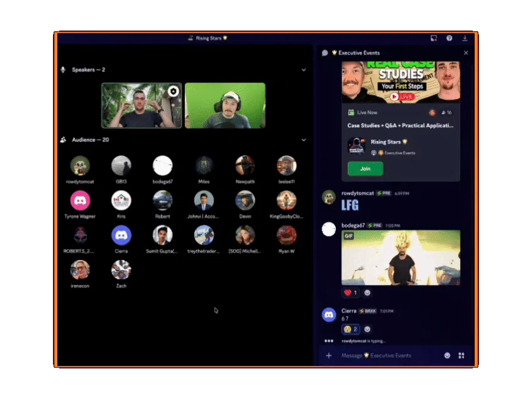Select the speaker video with jungle background
Viewport: 532px width, 399px height.
pyautogui.click(x=141, y=105)
